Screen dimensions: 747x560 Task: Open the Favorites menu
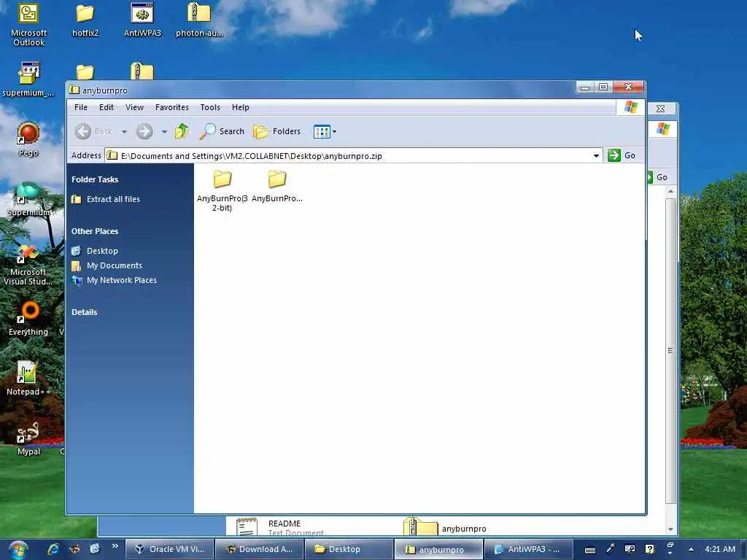click(x=172, y=107)
